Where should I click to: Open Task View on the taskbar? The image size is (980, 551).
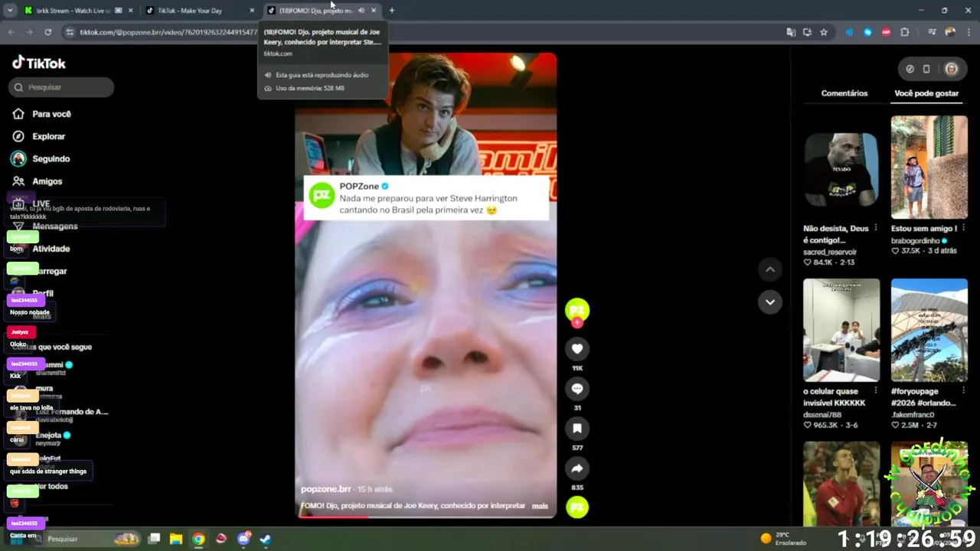154,539
